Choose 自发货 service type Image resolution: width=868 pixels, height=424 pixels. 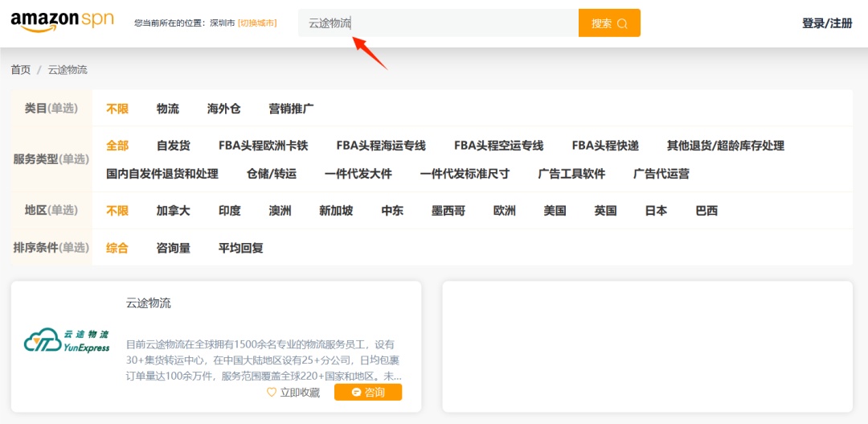174,146
